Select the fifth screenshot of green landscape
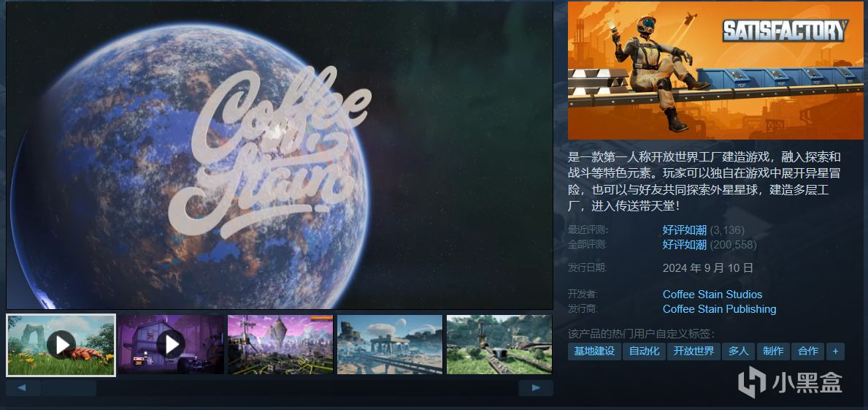 click(499, 345)
